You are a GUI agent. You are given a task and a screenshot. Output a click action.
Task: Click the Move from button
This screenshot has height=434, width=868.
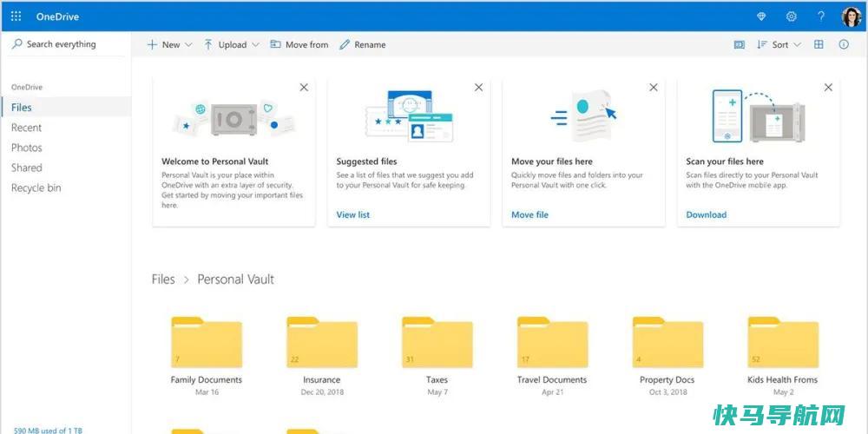pos(299,45)
